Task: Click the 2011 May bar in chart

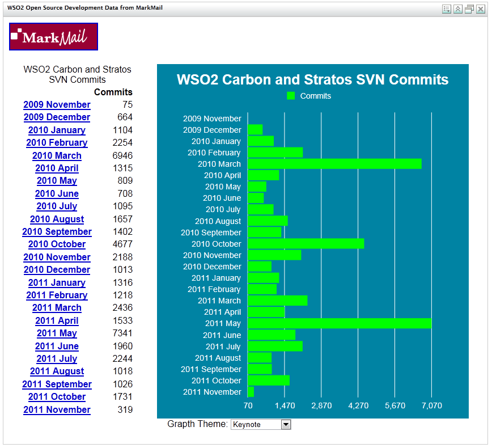Action: click(x=340, y=323)
